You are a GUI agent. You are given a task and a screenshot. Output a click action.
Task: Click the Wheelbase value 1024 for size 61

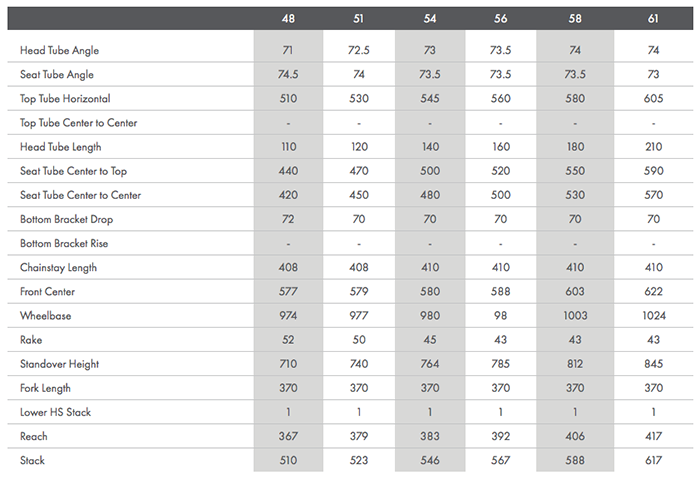tap(653, 316)
